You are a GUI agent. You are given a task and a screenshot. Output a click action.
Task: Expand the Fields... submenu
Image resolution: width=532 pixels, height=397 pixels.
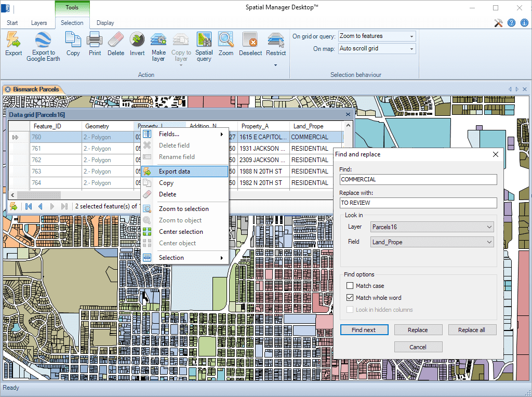184,134
